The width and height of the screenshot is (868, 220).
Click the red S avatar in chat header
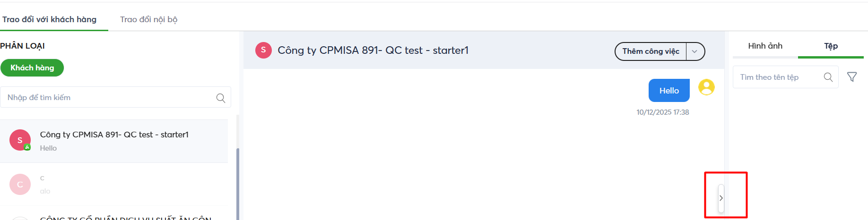(x=263, y=50)
